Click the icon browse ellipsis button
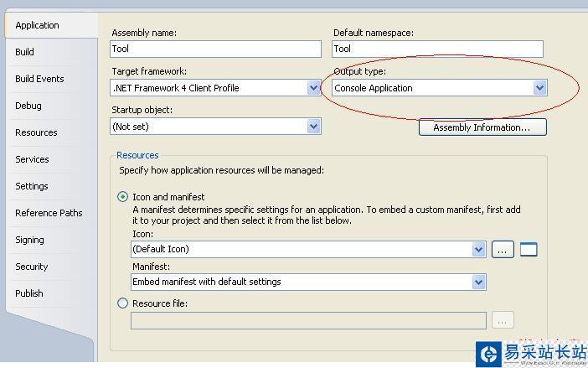Image resolution: width=588 pixels, height=368 pixels. pyautogui.click(x=503, y=249)
